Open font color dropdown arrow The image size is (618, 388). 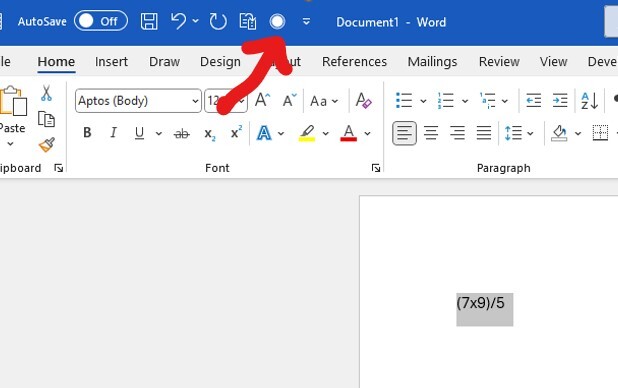[367, 134]
